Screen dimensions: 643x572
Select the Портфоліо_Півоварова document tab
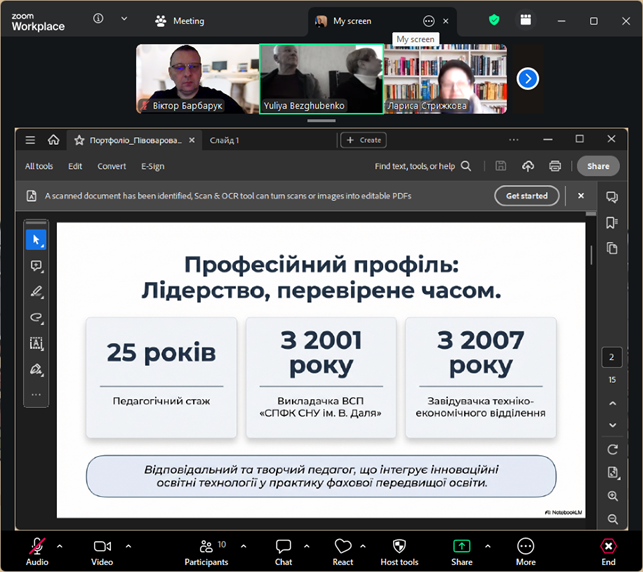135,140
